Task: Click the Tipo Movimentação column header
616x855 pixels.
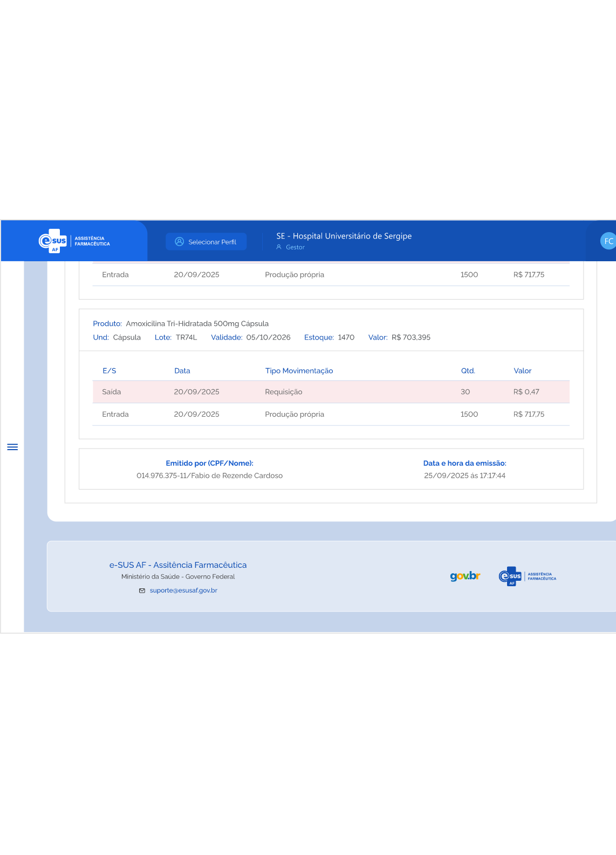Action: coord(299,371)
